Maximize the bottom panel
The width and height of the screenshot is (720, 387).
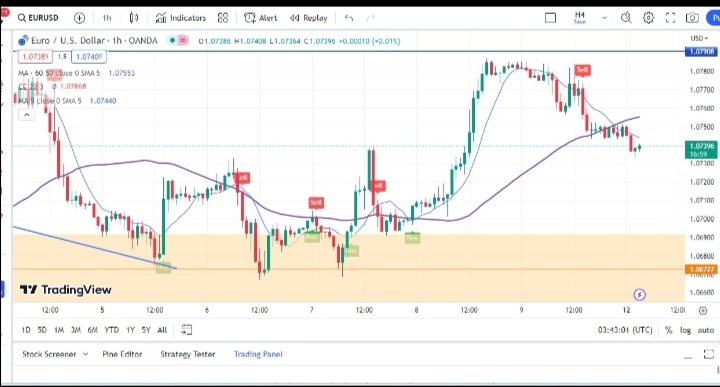709,354
